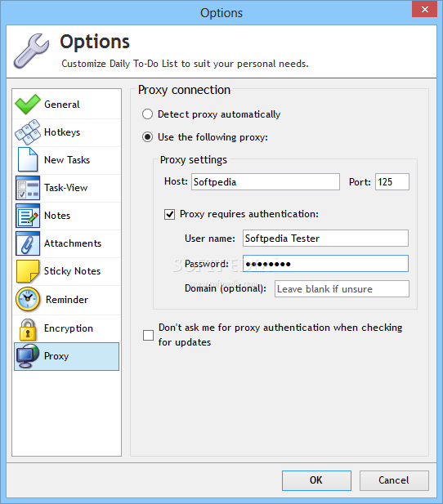Click the Proxy monitor globe icon
The height and width of the screenshot is (504, 443).
tap(28, 356)
